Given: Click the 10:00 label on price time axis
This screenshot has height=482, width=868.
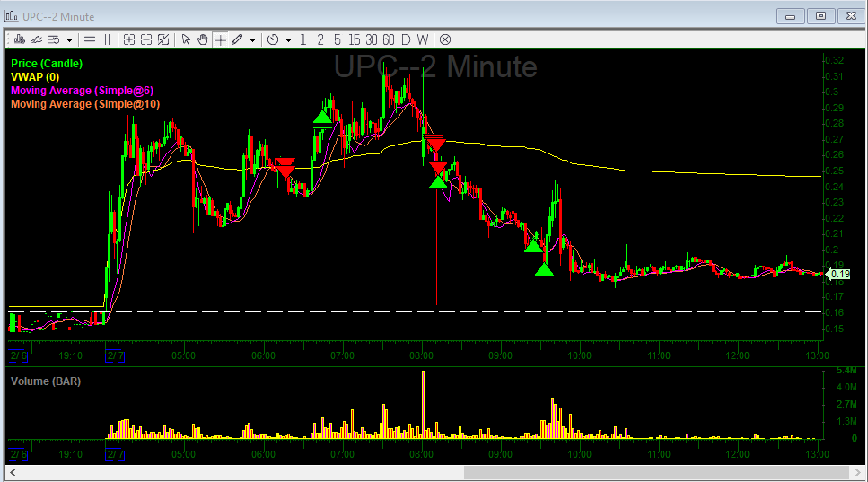Looking at the screenshot, I should point(580,355).
